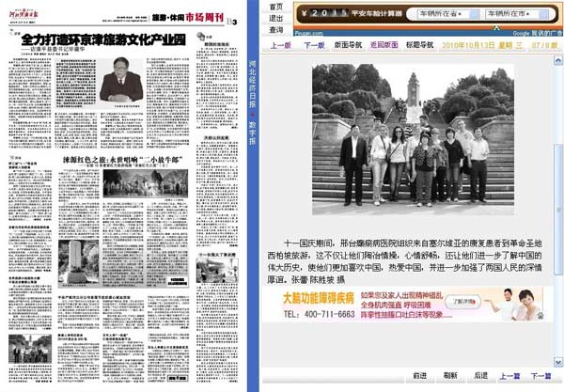
Task: Click the page marker B3
Action: point(232,22)
